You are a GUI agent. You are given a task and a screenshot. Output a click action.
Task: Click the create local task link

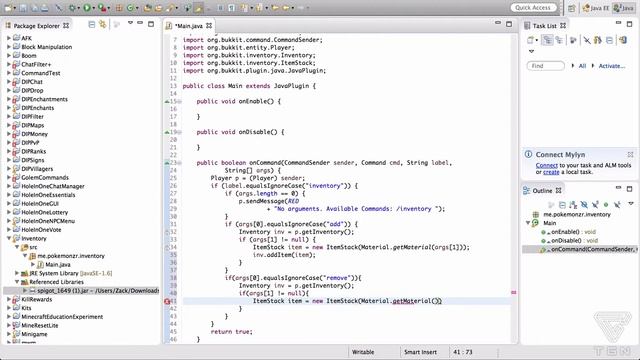point(551,172)
